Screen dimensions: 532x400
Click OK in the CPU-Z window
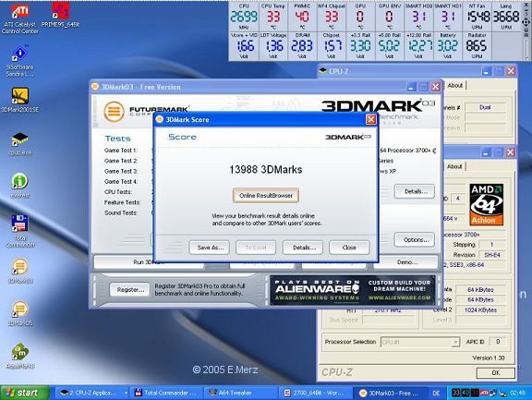496,372
